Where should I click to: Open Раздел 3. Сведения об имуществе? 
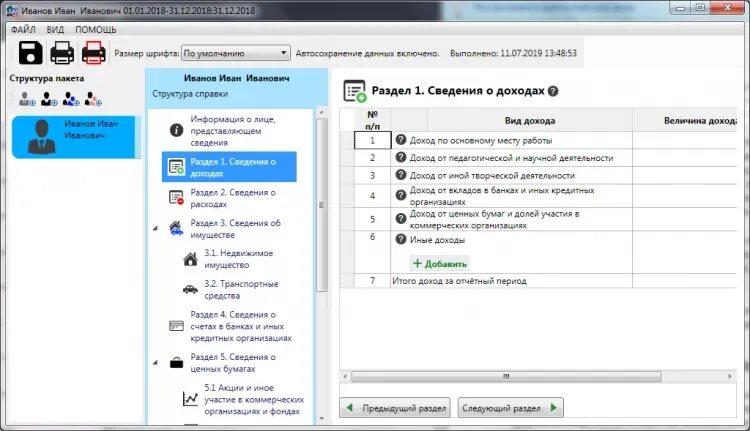coord(235,229)
